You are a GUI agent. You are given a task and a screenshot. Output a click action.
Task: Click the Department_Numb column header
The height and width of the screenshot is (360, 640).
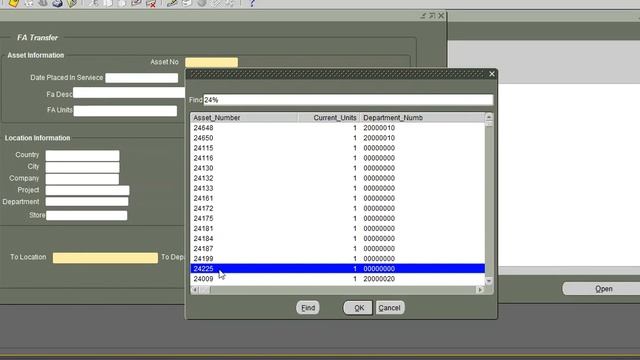click(422, 118)
